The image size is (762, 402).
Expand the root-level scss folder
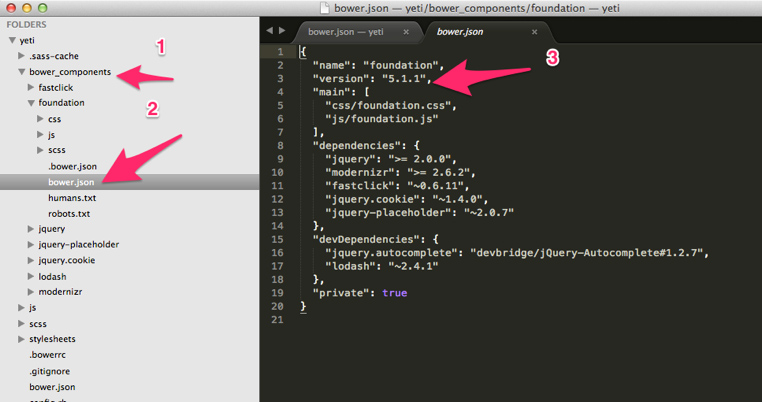[x=21, y=323]
